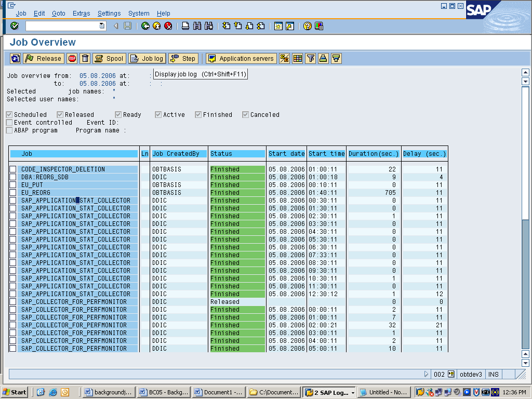Open the SAP window system menu icon
The width and height of the screenshot is (532, 399).
coord(11,5)
